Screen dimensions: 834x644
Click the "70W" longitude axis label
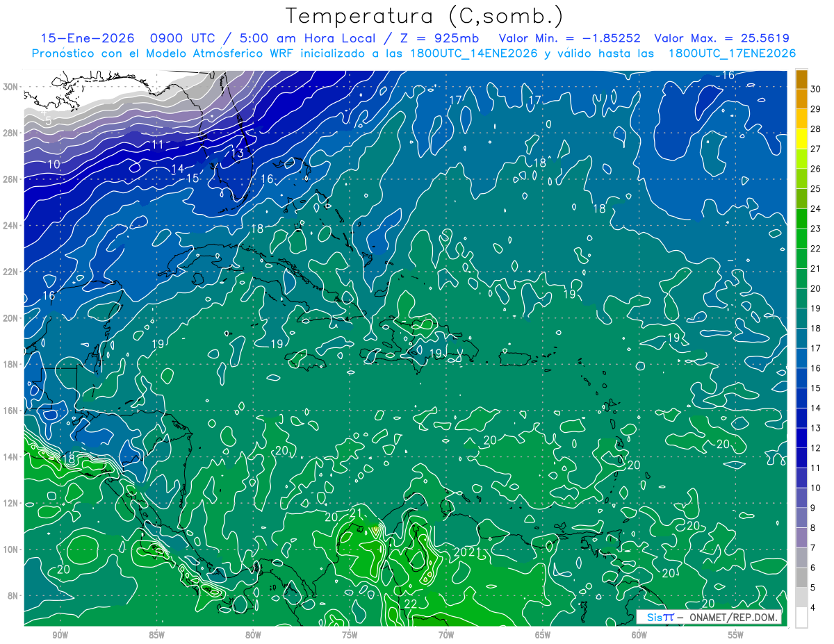point(446,634)
